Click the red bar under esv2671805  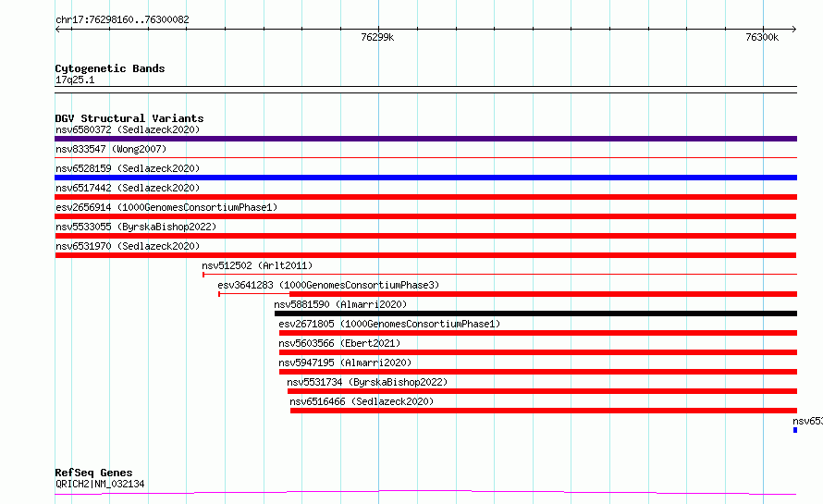pyautogui.click(x=538, y=333)
